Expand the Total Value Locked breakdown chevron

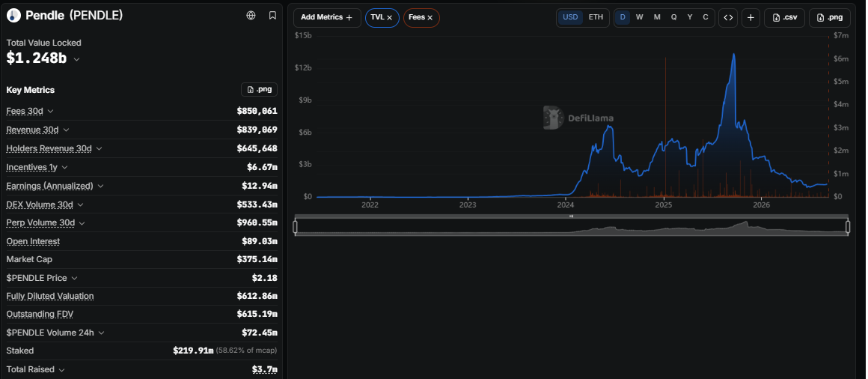76,58
